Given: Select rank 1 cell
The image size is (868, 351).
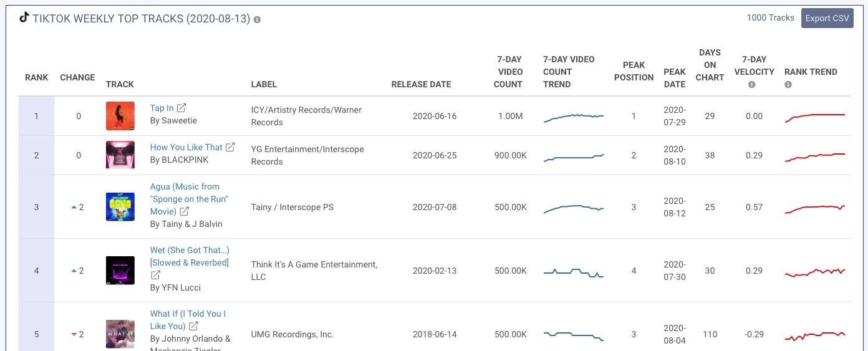Looking at the screenshot, I should (x=36, y=116).
